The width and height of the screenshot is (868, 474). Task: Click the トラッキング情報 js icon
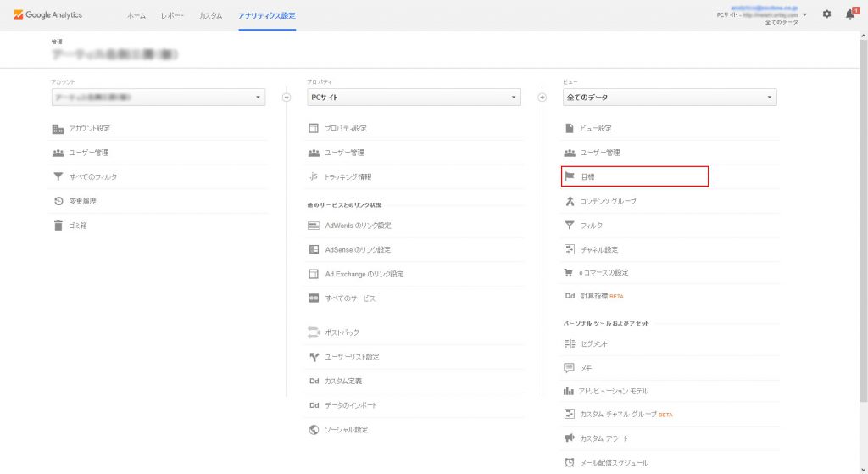coord(314,176)
